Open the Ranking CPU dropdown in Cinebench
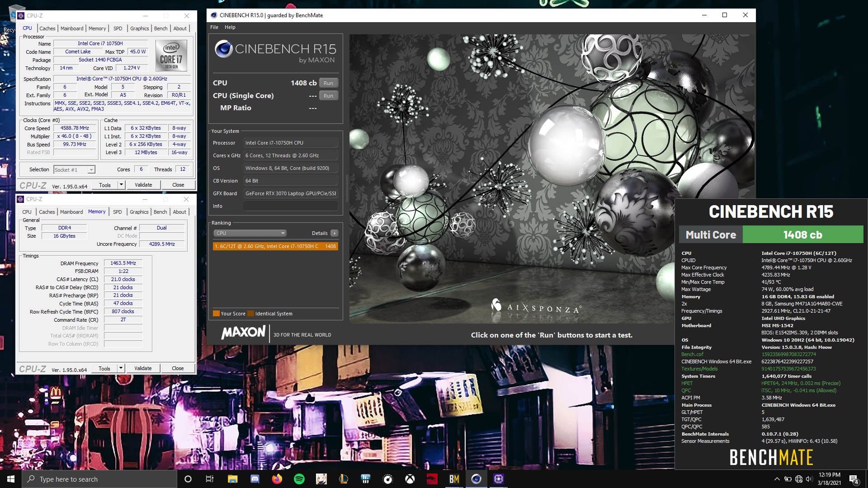This screenshot has width=868, height=488. [250, 233]
